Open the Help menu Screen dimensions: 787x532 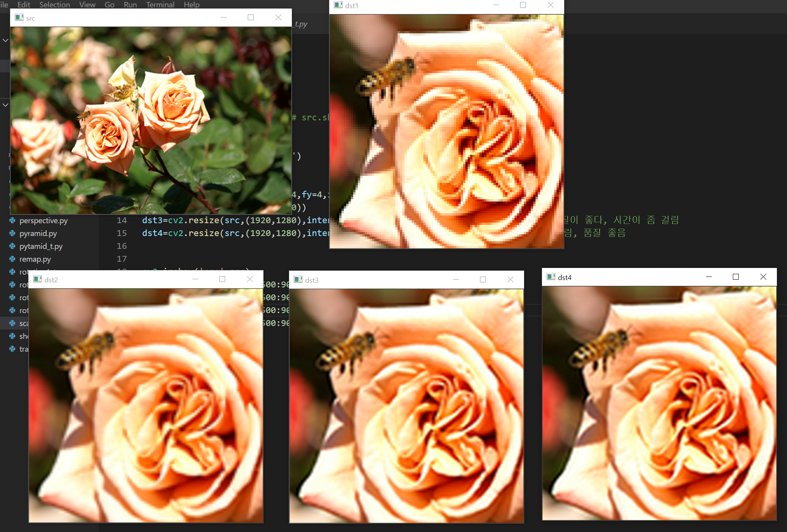tap(191, 5)
